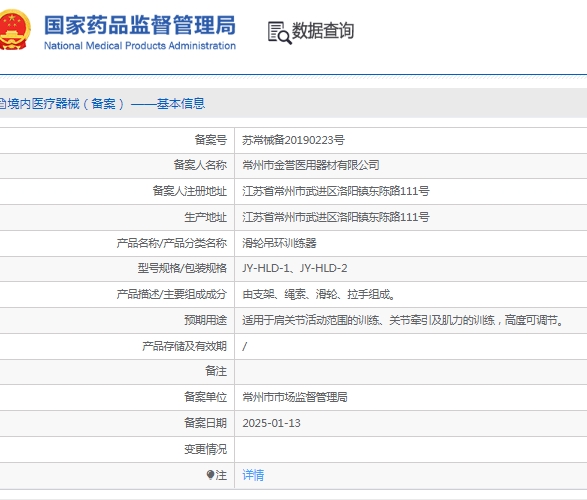Viewport: 587px width, 500px height.
Task: Click the 预期用途 intended use description
Action: pos(403,320)
